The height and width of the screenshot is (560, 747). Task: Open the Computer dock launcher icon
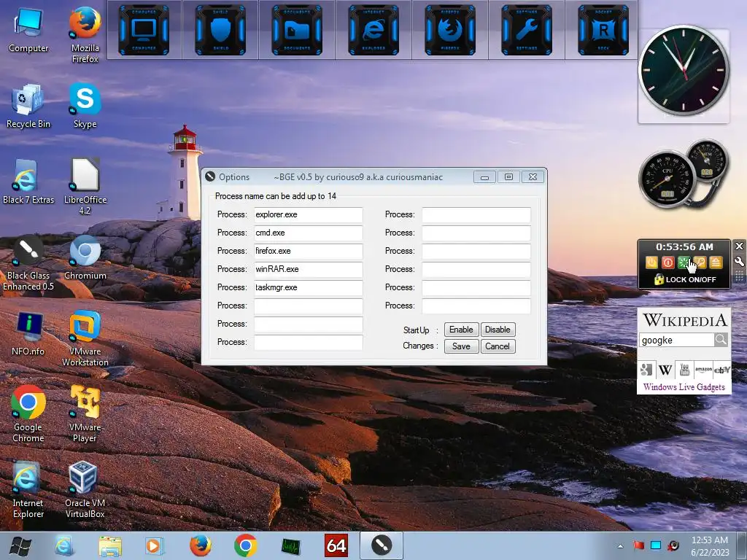144,30
